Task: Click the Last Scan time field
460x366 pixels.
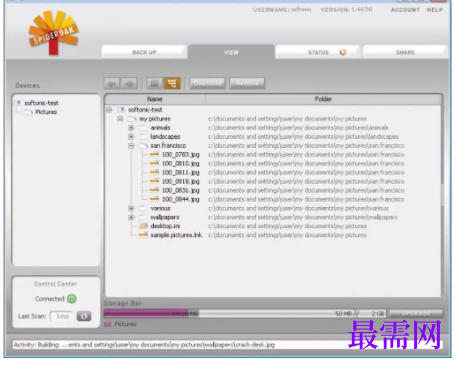Action: pos(62,316)
